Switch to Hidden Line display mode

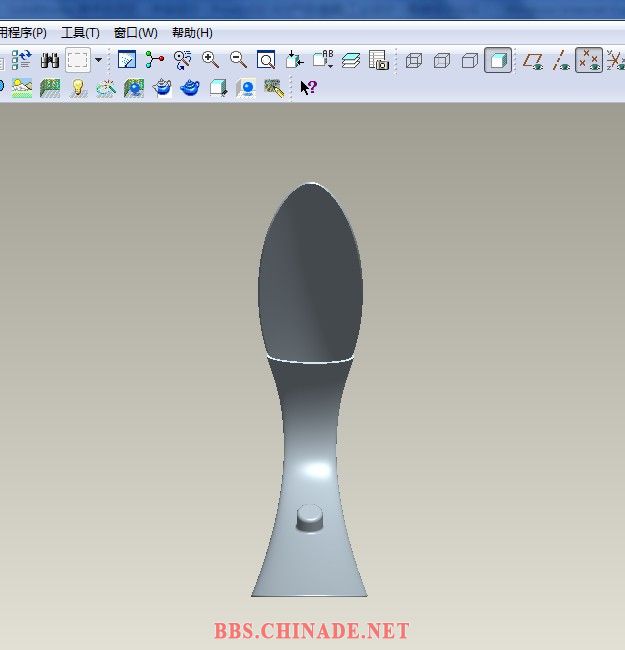(x=442, y=60)
